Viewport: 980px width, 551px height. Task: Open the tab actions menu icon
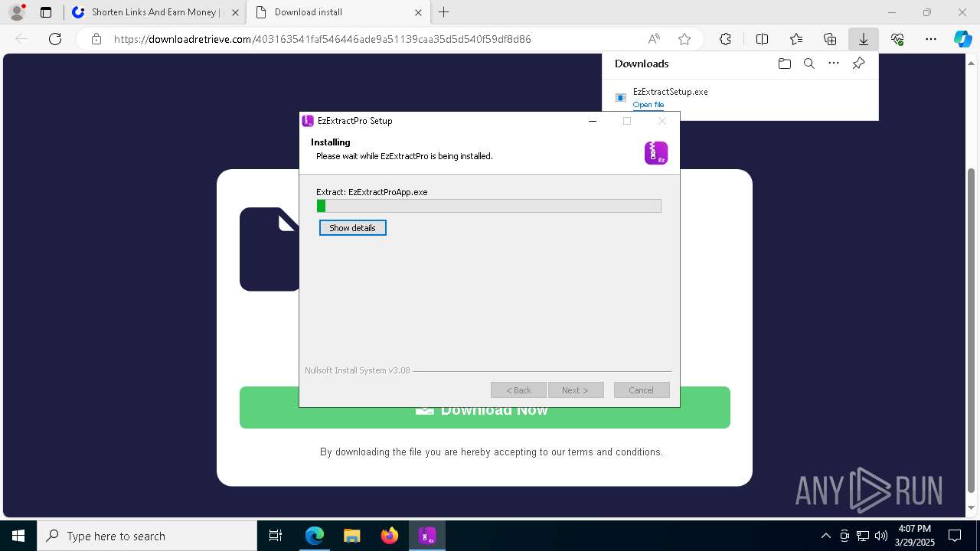(46, 12)
